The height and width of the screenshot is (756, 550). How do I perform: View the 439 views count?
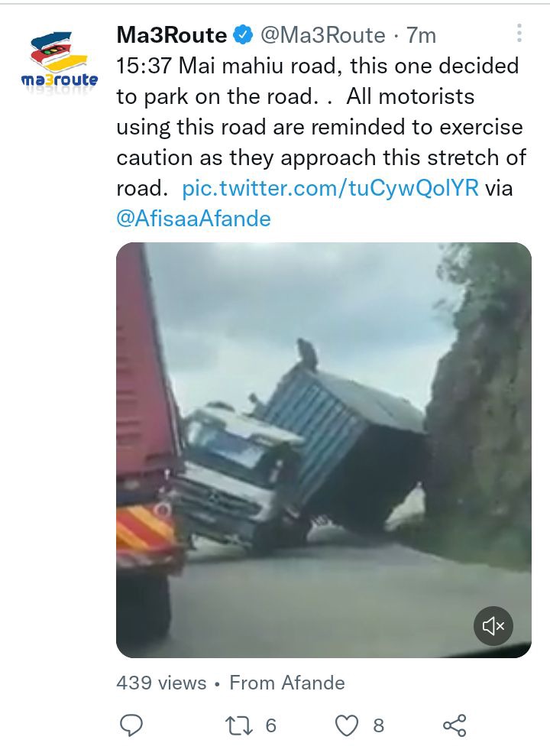click(161, 683)
